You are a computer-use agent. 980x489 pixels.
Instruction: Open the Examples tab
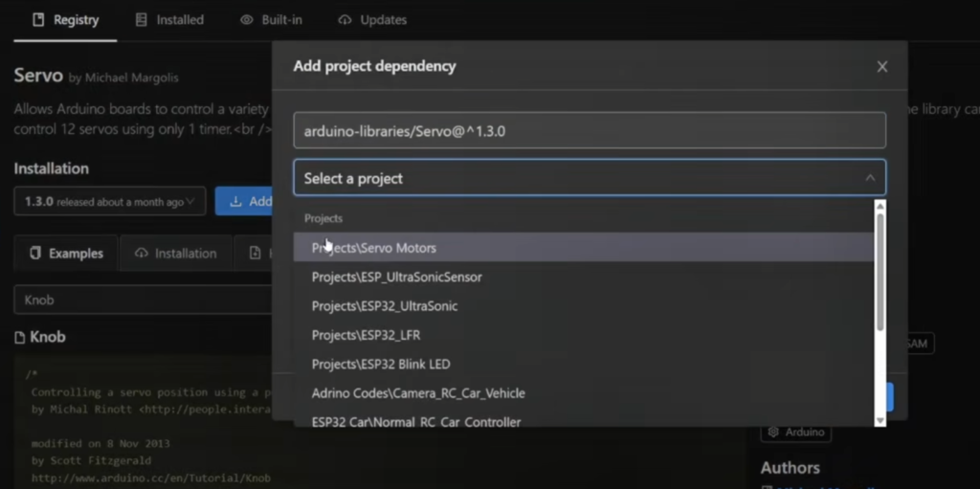point(66,254)
